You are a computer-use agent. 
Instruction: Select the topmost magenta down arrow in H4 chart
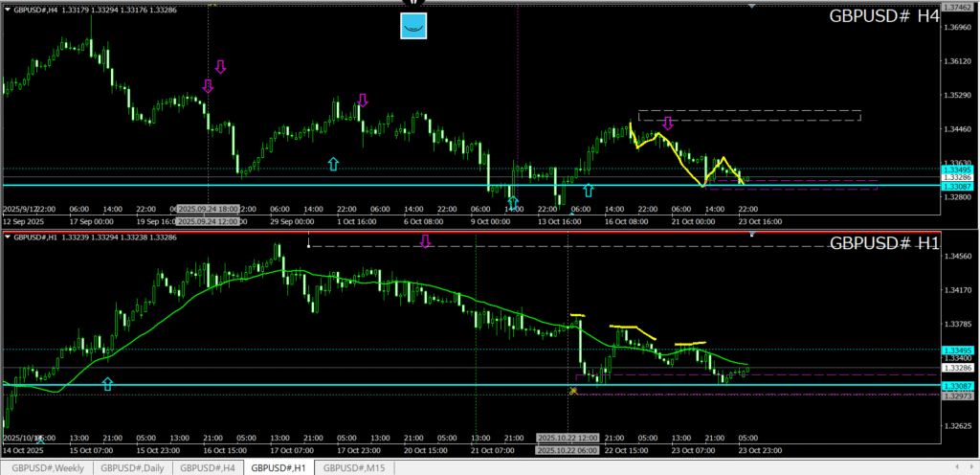click(x=221, y=67)
